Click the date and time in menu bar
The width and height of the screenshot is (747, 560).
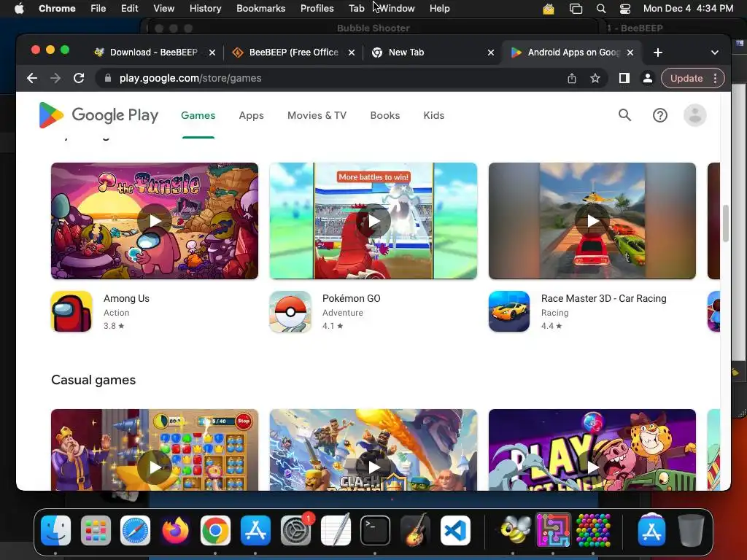(688, 9)
